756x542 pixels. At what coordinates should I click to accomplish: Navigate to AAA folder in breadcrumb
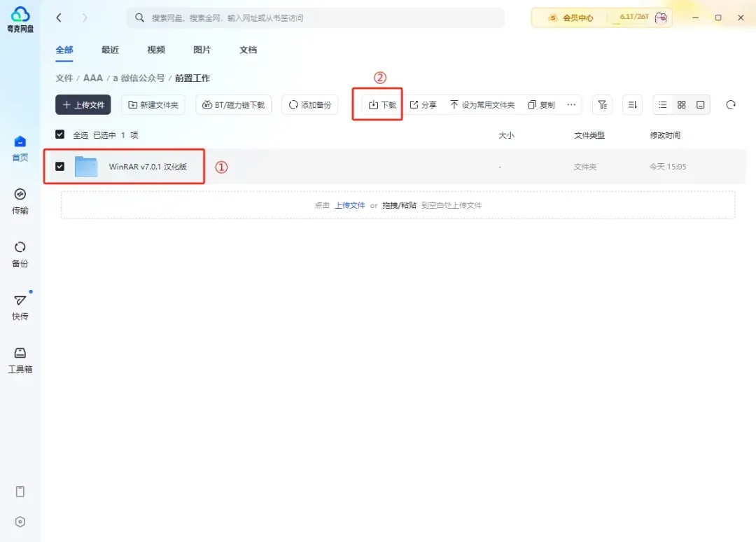click(x=93, y=78)
